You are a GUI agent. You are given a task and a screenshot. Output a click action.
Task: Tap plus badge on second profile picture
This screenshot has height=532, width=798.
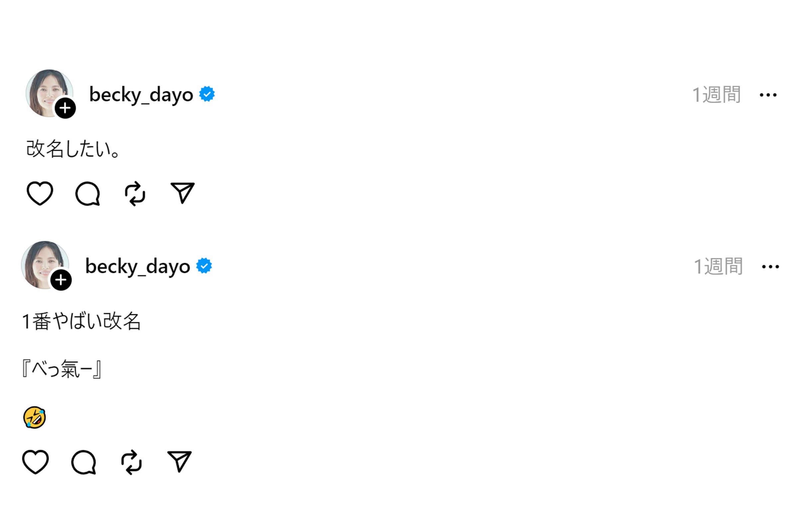[x=61, y=280]
